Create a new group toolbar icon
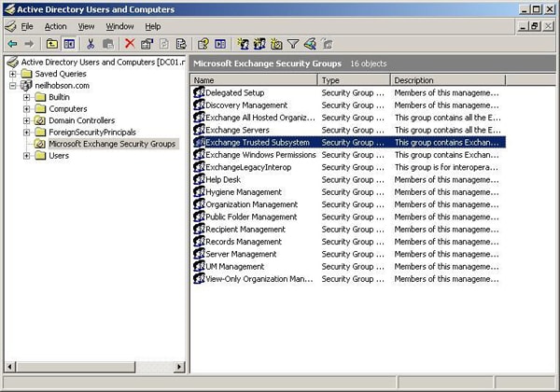This screenshot has width=560, height=392. click(x=259, y=44)
